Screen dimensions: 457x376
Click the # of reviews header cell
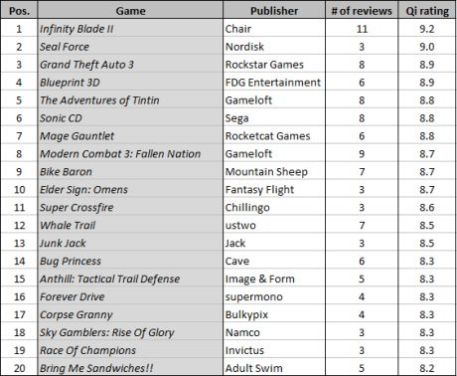click(362, 10)
